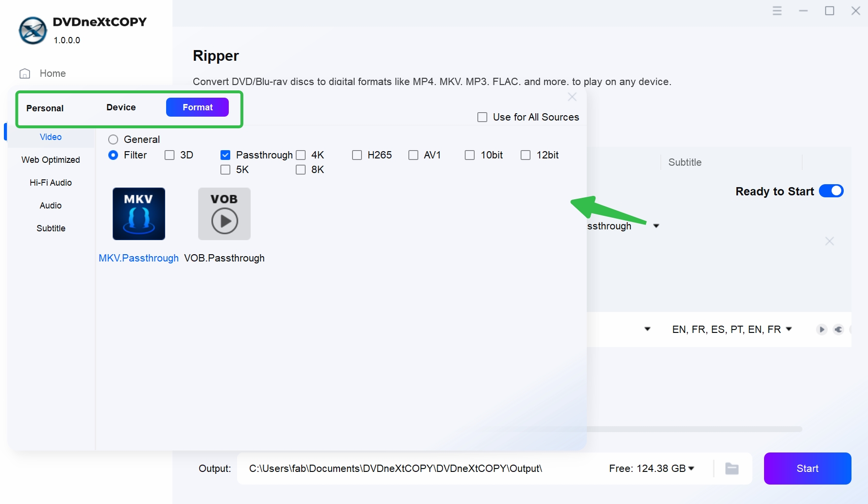The width and height of the screenshot is (868, 504).
Task: Tick the 4K filter checkbox
Action: coord(301,155)
